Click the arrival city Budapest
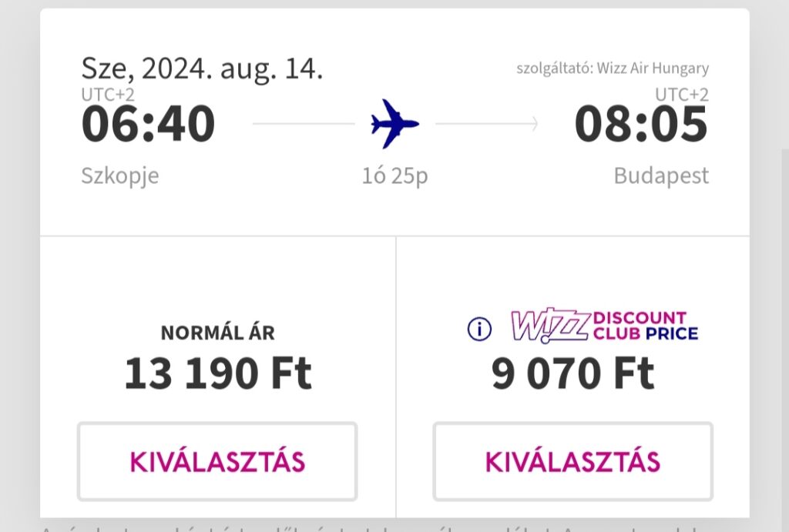 tap(661, 176)
